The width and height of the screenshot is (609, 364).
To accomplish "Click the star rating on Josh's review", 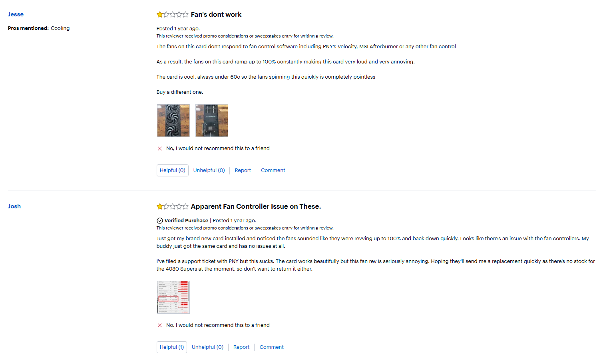I will [x=172, y=207].
